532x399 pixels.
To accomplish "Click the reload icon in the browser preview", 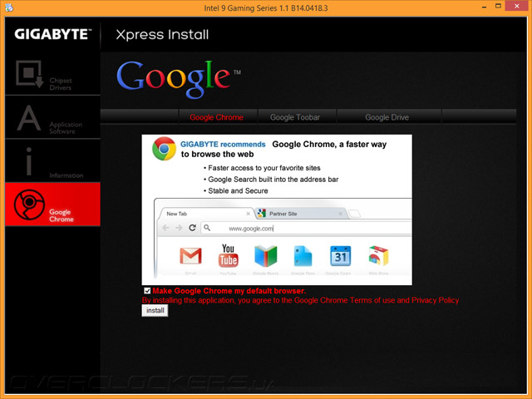I will 192,228.
